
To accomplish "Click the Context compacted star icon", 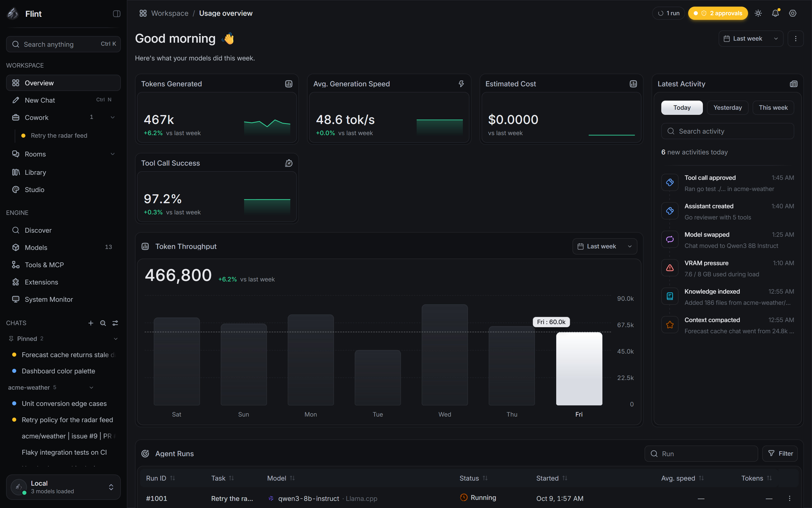I will [670, 325].
